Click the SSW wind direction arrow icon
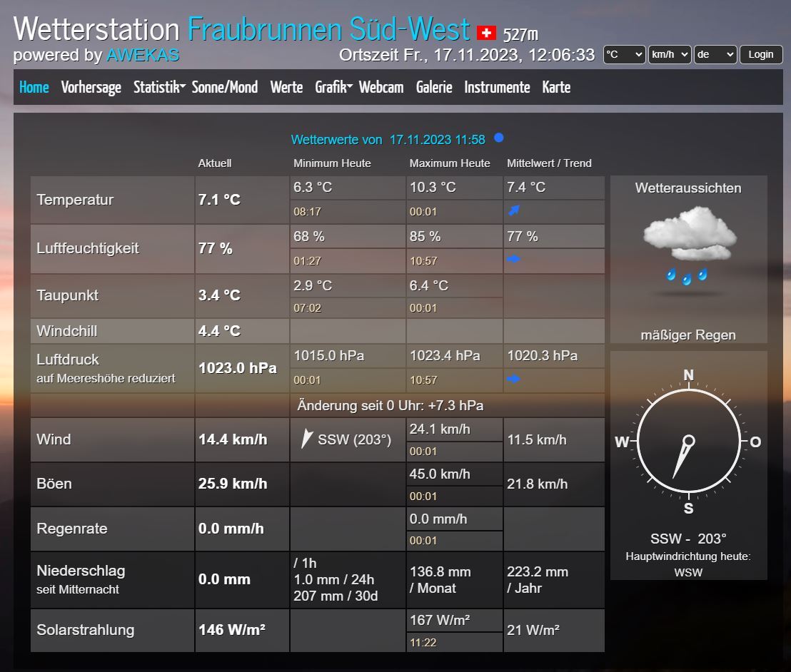The height and width of the screenshot is (672, 791). 306,439
